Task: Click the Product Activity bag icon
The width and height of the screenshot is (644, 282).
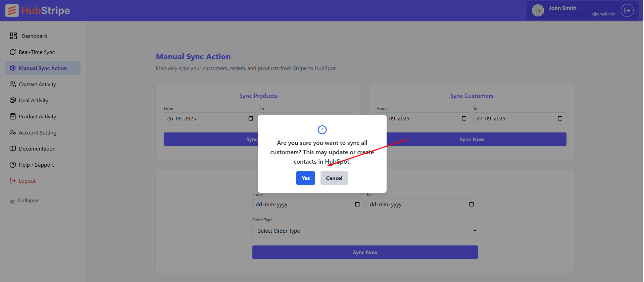Action: pos(13,116)
